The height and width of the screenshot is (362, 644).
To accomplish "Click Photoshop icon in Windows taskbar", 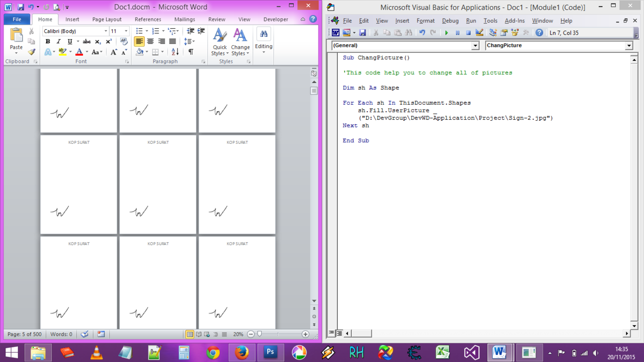I will pyautogui.click(x=271, y=352).
